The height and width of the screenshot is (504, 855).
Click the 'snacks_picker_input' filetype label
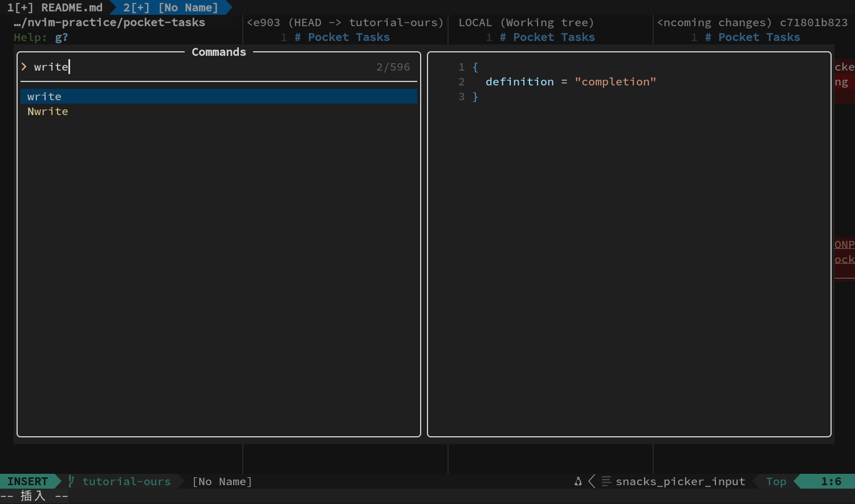[x=681, y=481]
